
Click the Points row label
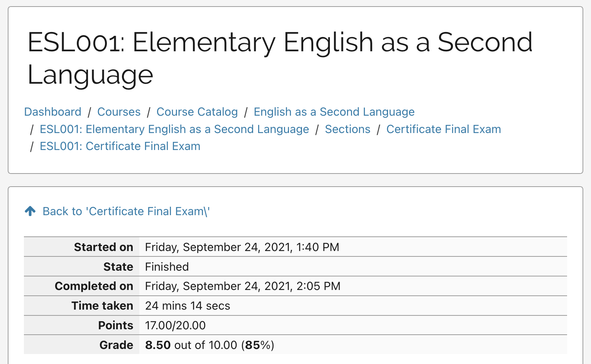click(x=116, y=325)
